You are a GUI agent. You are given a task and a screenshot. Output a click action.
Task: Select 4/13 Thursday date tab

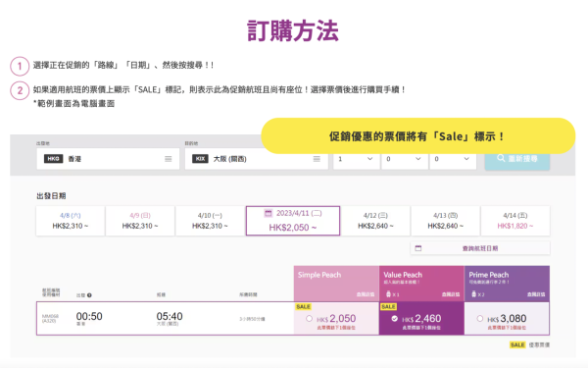pyautogui.click(x=446, y=221)
